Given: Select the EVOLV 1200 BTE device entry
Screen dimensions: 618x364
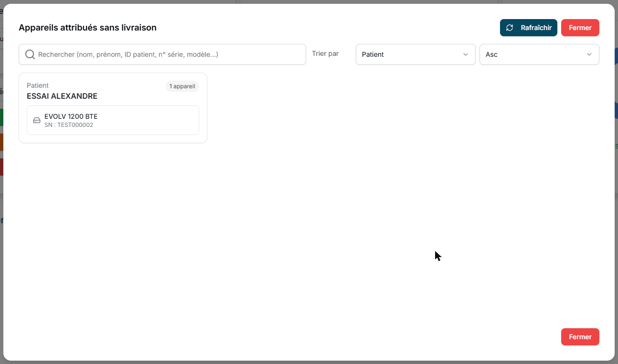Looking at the screenshot, I should [x=113, y=120].
